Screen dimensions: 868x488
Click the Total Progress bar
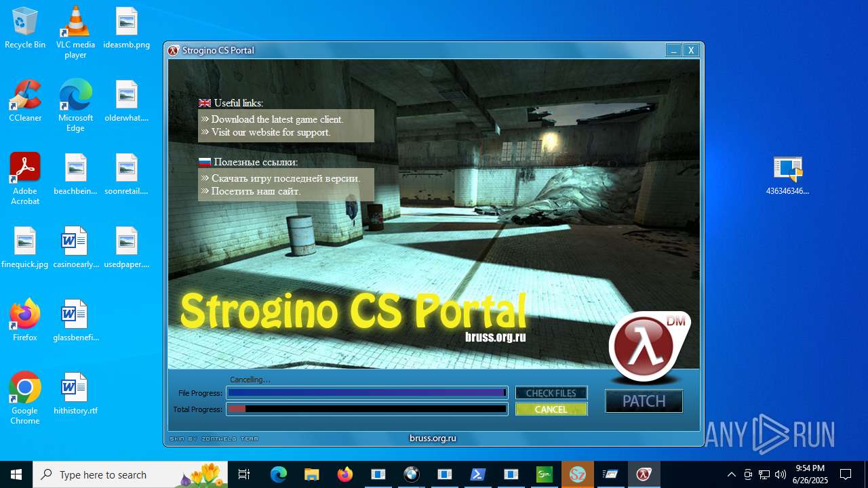pyautogui.click(x=367, y=409)
